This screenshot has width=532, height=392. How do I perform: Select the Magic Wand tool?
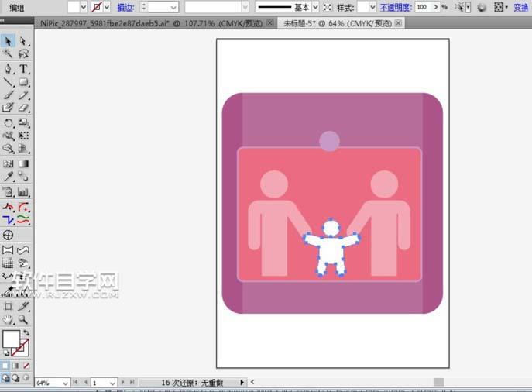(x=8, y=53)
